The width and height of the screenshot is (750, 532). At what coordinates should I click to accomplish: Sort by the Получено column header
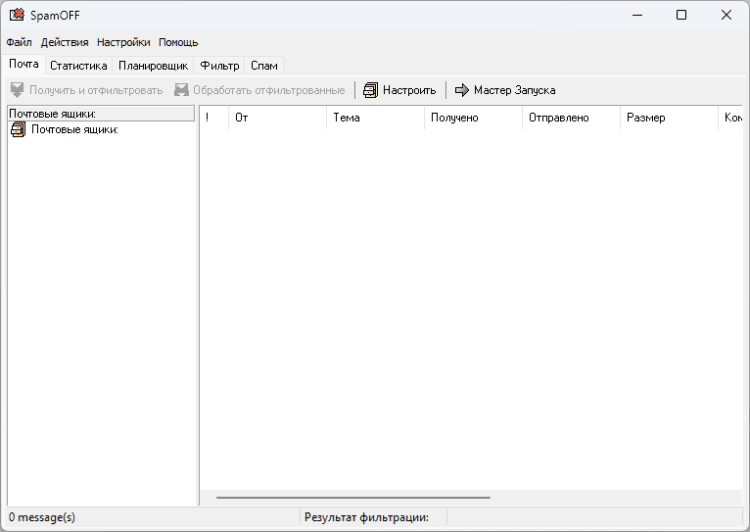[x=474, y=118]
